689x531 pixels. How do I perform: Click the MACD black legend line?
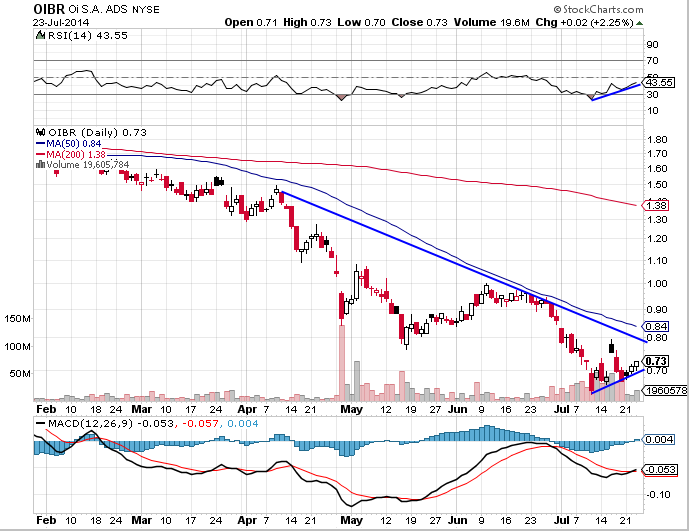click(x=40, y=424)
